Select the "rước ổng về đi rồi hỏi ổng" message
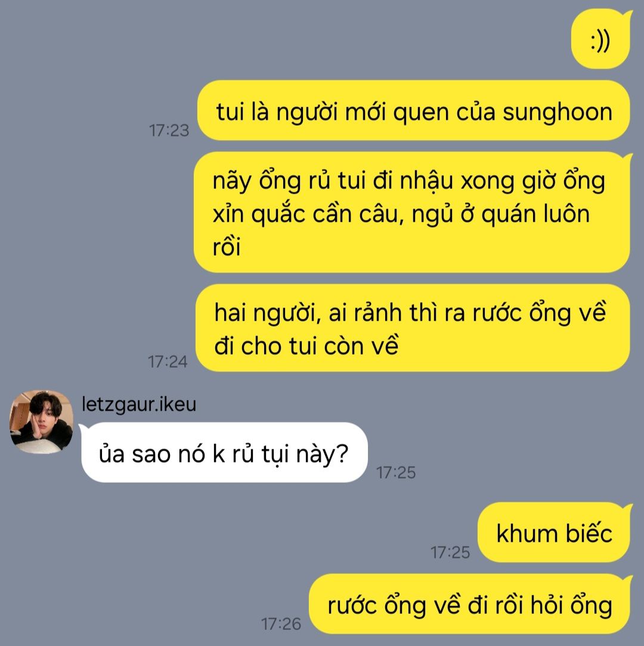Image resolution: width=644 pixels, height=646 pixels. pyautogui.click(x=470, y=604)
